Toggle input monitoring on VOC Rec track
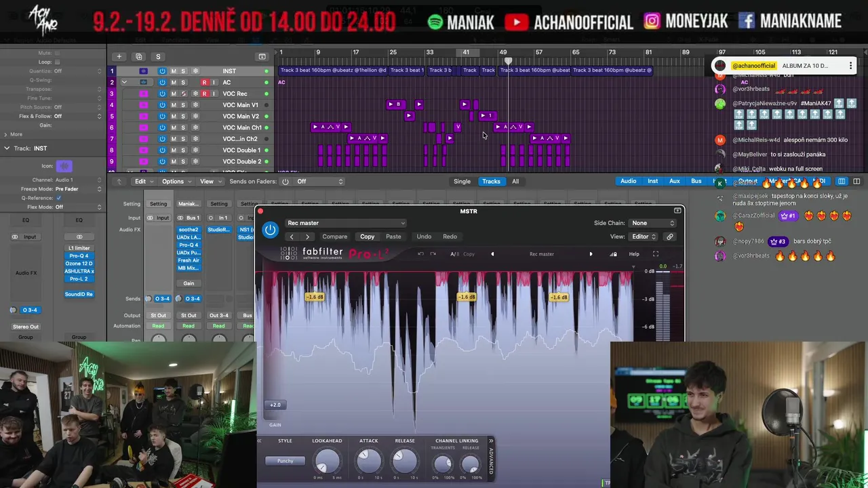Screen dimensions: 868x488 coord(214,94)
